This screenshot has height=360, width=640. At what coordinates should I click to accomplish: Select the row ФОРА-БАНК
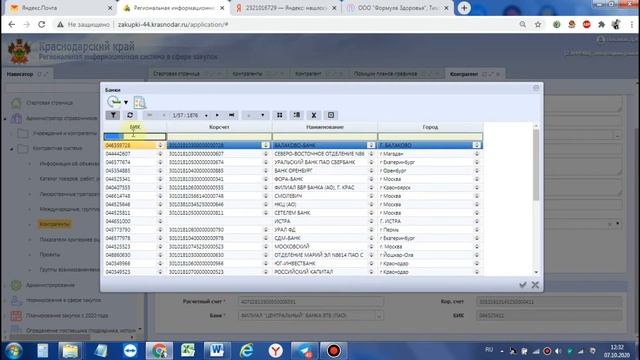click(x=293, y=179)
